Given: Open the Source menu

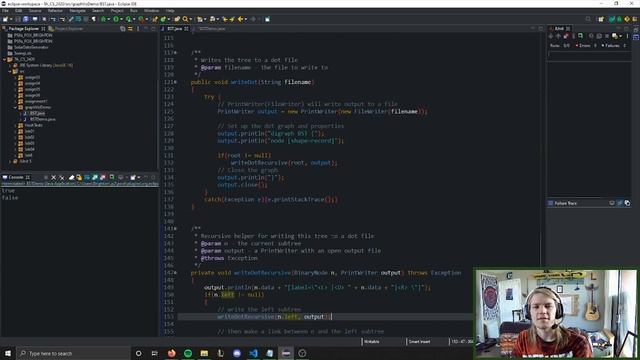Looking at the screenshot, I should (x=35, y=11).
